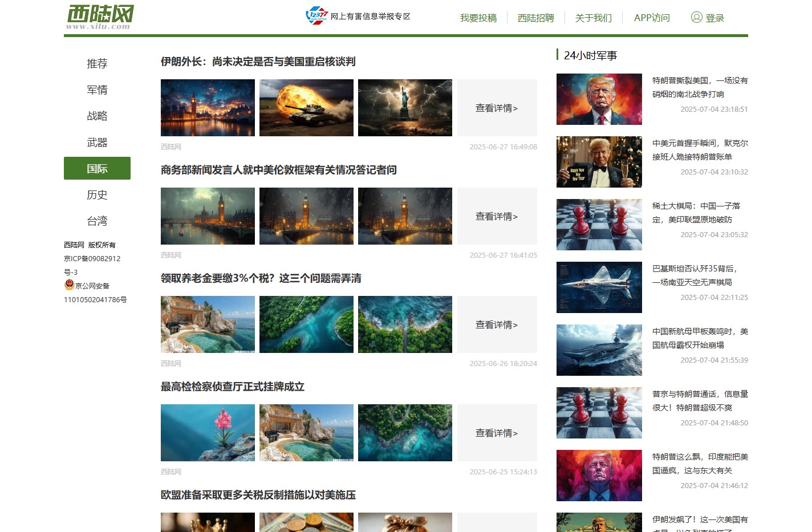Open first Big Ben thumbnail in 商务部 article
The image size is (812, 532).
[x=208, y=216]
